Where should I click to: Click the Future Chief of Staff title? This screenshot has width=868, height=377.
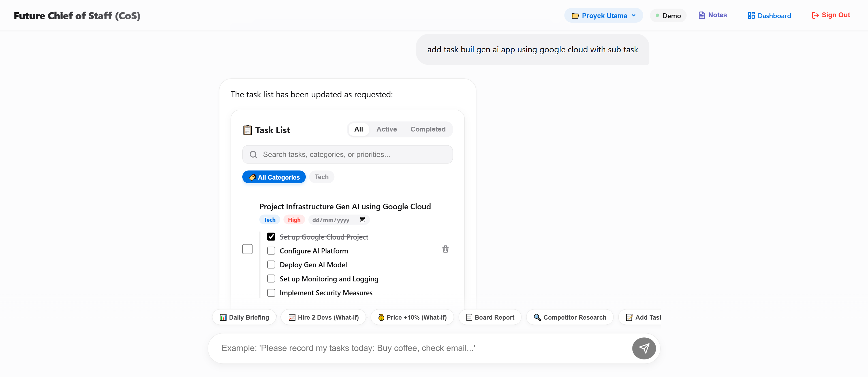[x=77, y=16]
